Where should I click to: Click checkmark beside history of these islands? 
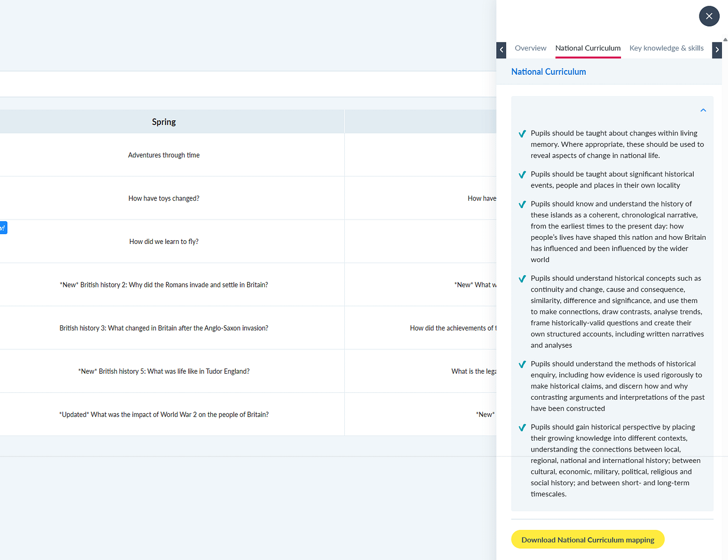[x=522, y=204]
